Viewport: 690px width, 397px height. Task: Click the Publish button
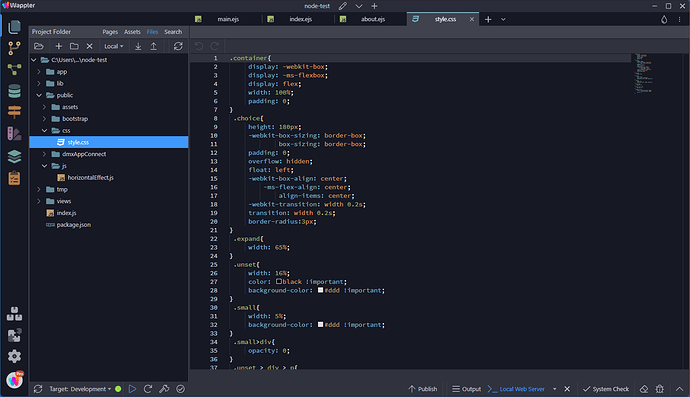[422, 389]
